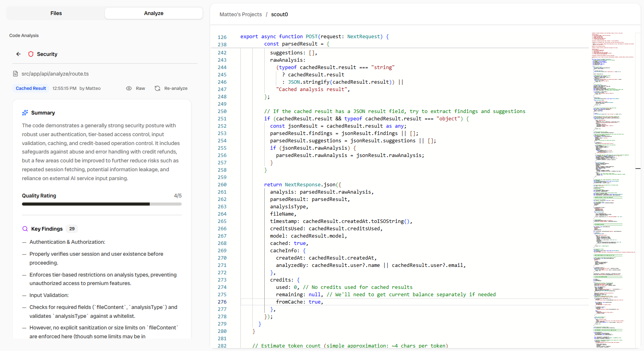The image size is (644, 351).
Task: Open the Matteo's Projects breadcrumb
Action: pyautogui.click(x=240, y=14)
